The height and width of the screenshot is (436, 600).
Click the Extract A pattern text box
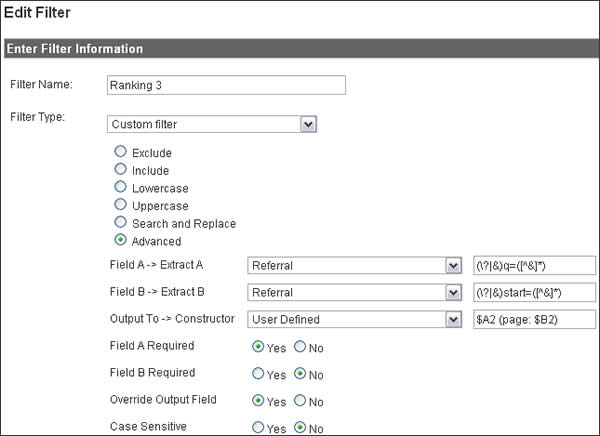[x=532, y=266]
